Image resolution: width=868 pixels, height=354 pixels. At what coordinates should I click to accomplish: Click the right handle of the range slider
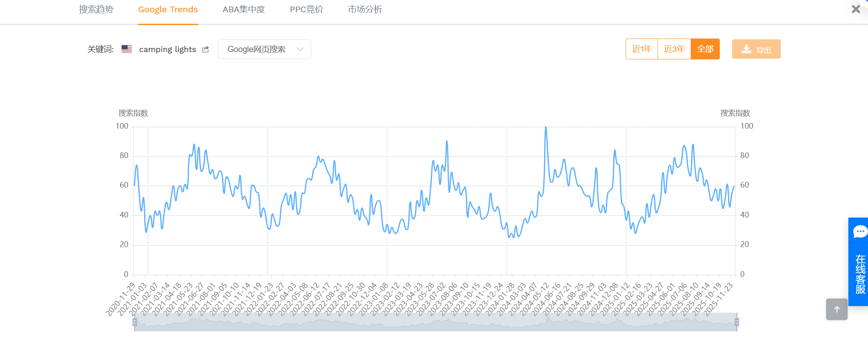[x=737, y=322]
